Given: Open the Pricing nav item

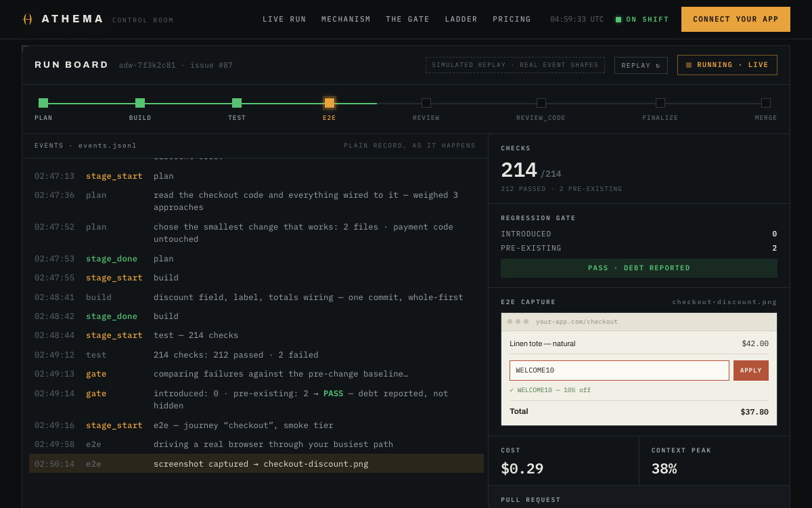Looking at the screenshot, I should pyautogui.click(x=512, y=20).
